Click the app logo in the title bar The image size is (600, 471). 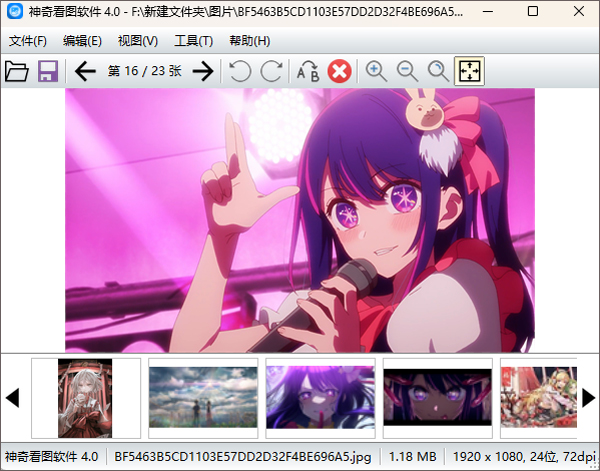[15, 11]
